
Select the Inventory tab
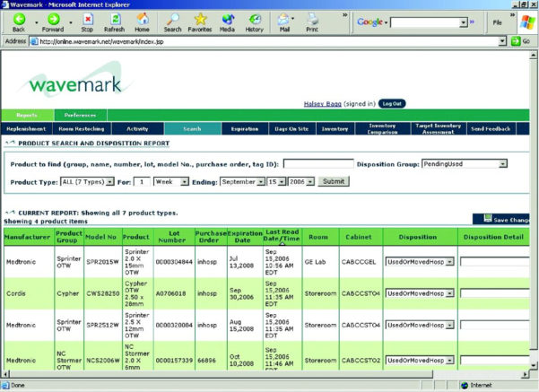click(335, 129)
